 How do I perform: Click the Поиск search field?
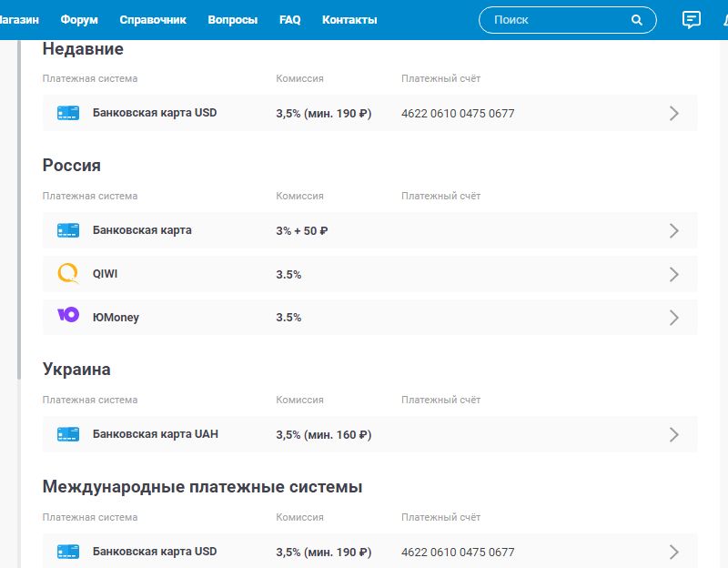555,20
